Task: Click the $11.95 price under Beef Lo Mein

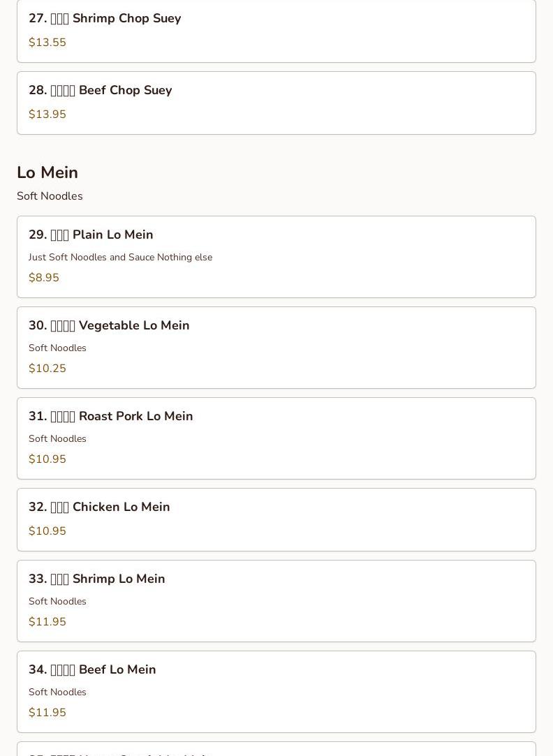Action: click(x=47, y=713)
